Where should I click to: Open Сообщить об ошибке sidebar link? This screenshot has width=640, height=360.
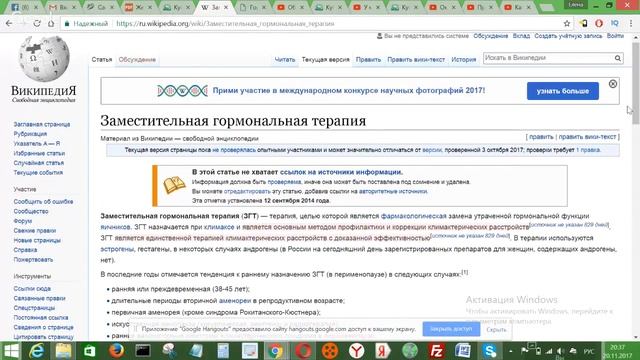click(x=43, y=202)
